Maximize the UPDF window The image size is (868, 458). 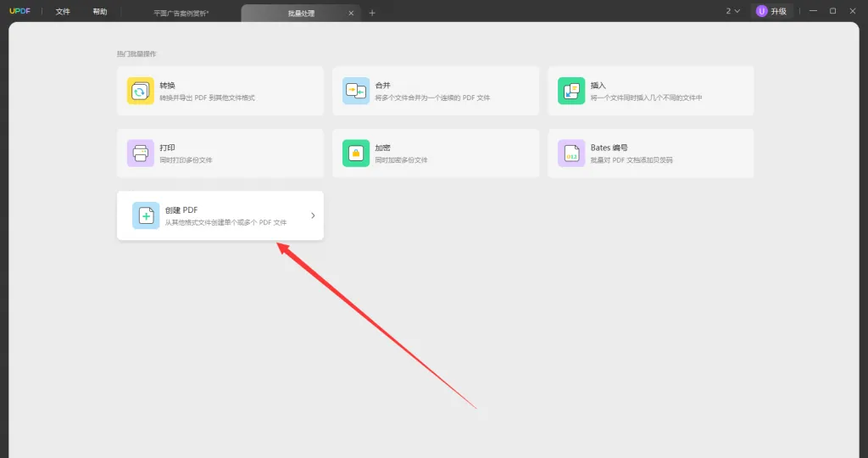tap(832, 11)
